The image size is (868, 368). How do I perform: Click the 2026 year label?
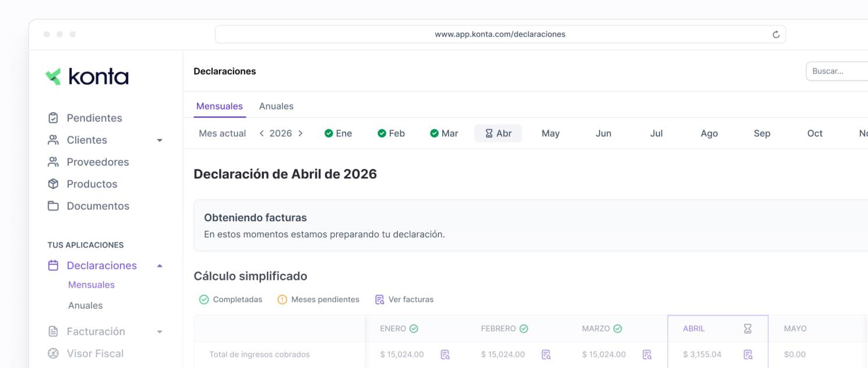click(281, 133)
